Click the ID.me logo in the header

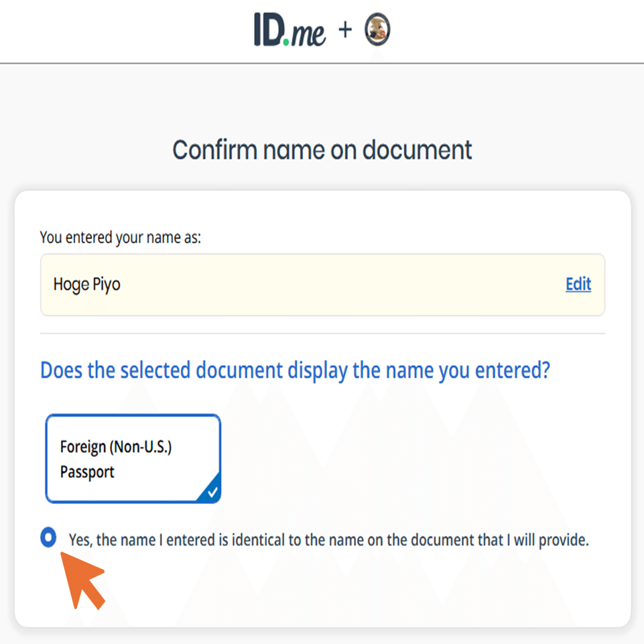click(x=289, y=30)
